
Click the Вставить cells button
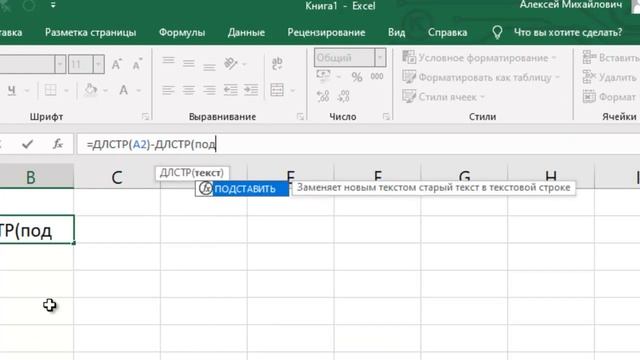(611, 58)
